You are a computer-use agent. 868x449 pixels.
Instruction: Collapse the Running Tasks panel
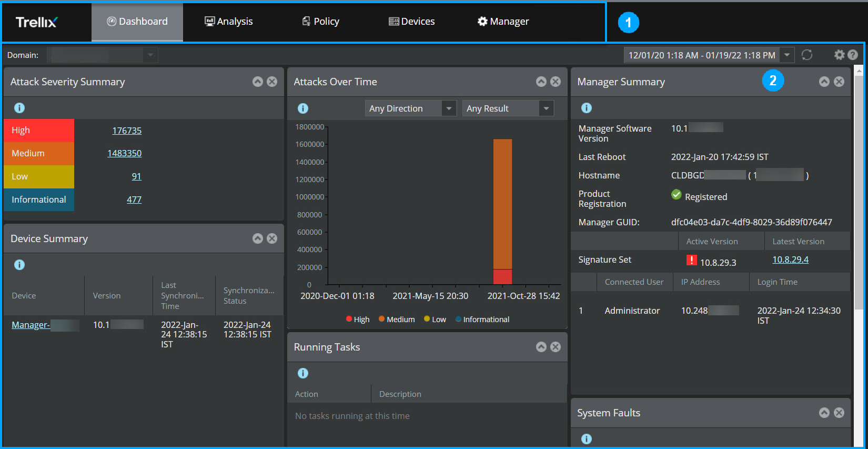541,347
